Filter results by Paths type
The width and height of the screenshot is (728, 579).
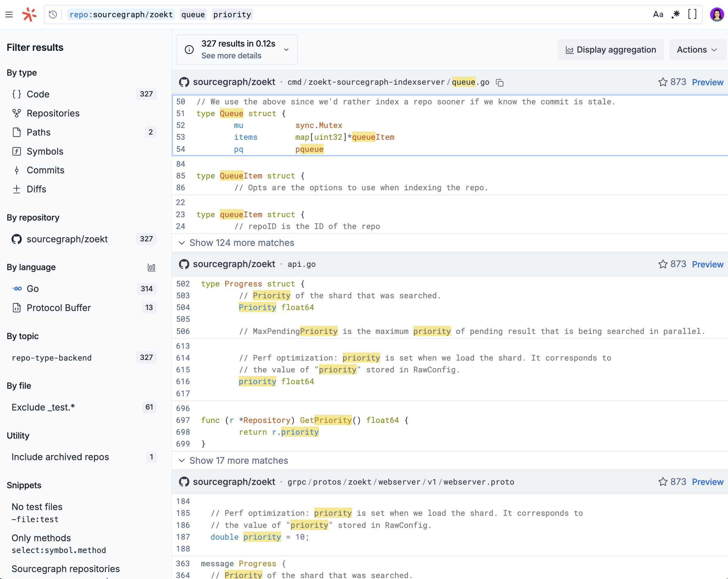coord(84,132)
